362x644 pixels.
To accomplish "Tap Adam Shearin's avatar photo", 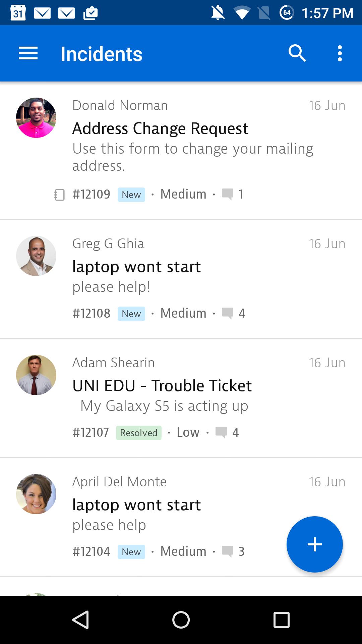I will 36,375.
